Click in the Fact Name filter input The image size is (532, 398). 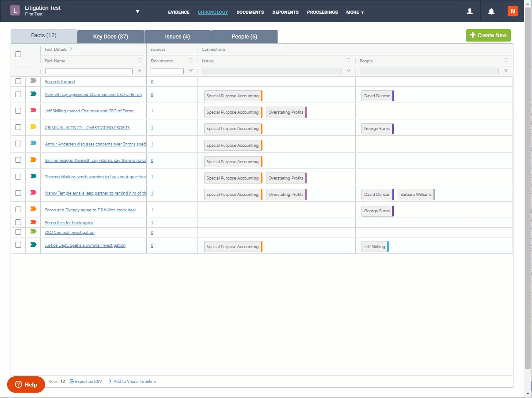pos(89,71)
